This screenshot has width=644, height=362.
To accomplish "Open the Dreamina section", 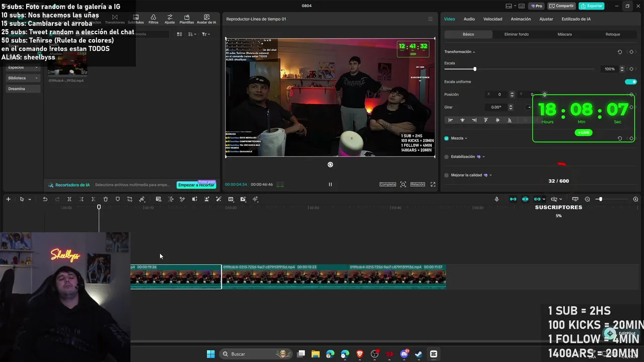I will pos(23,88).
